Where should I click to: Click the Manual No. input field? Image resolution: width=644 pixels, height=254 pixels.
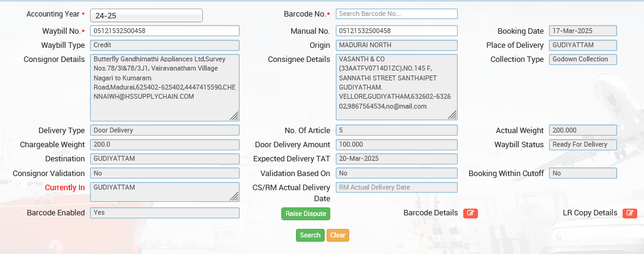pos(396,31)
